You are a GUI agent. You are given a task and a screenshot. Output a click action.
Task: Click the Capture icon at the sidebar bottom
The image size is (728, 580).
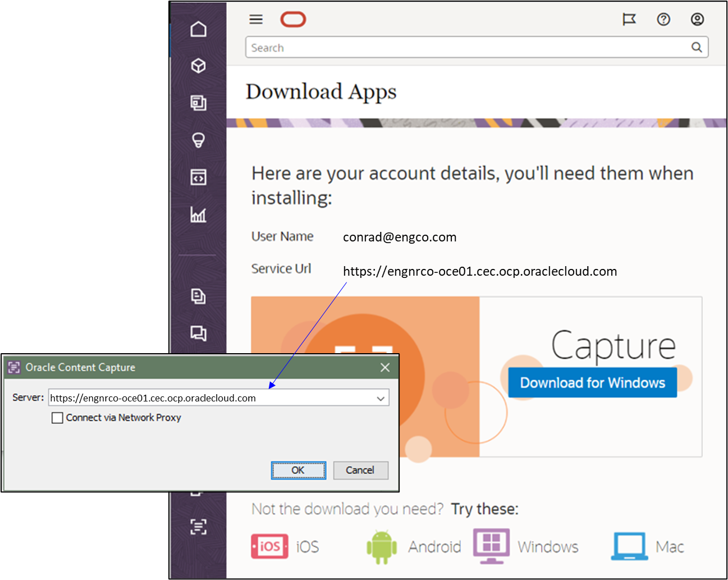click(x=199, y=527)
